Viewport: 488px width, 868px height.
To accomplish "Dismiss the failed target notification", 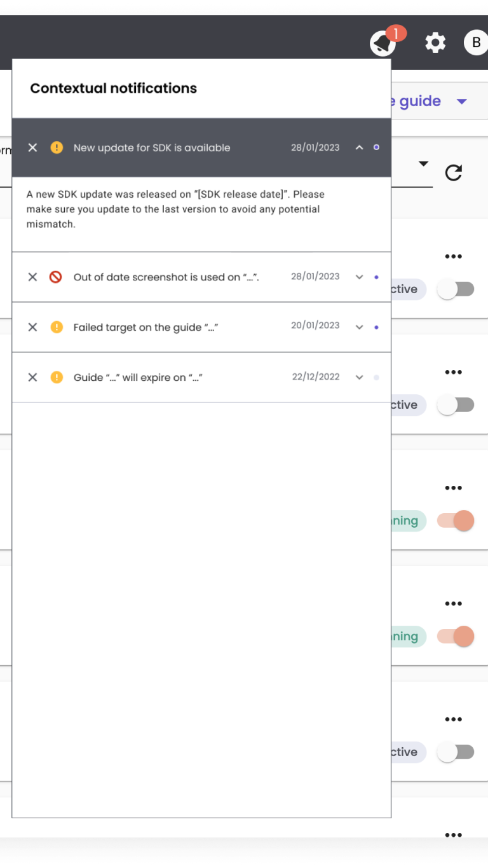I will click(33, 327).
